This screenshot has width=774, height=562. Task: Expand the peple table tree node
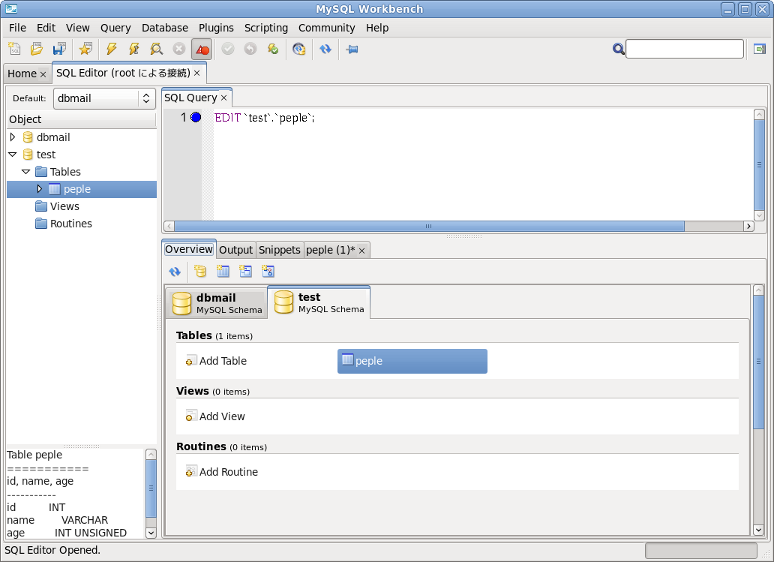[x=39, y=189]
